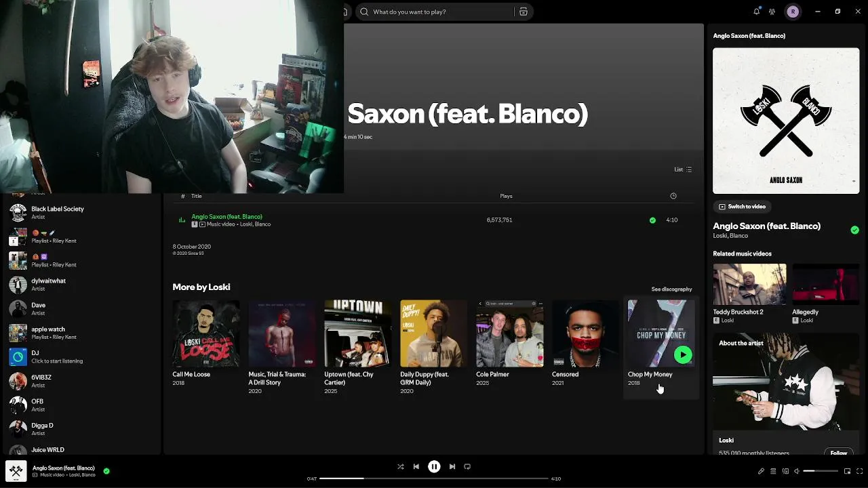
Task: Open See discography link
Action: [x=671, y=289]
